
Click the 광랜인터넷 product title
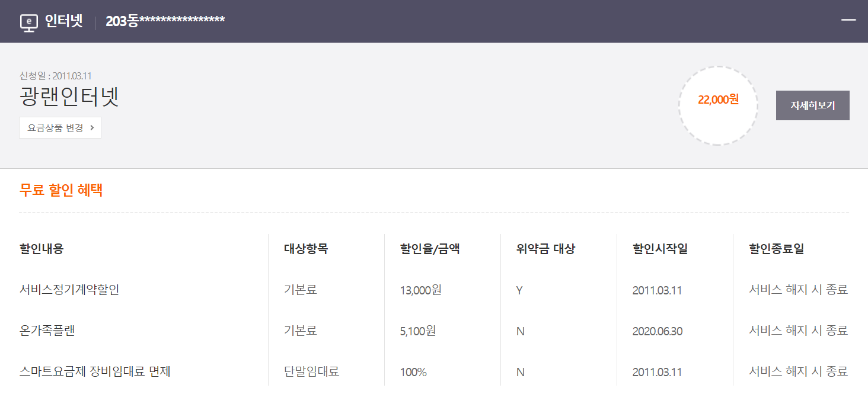(x=69, y=97)
